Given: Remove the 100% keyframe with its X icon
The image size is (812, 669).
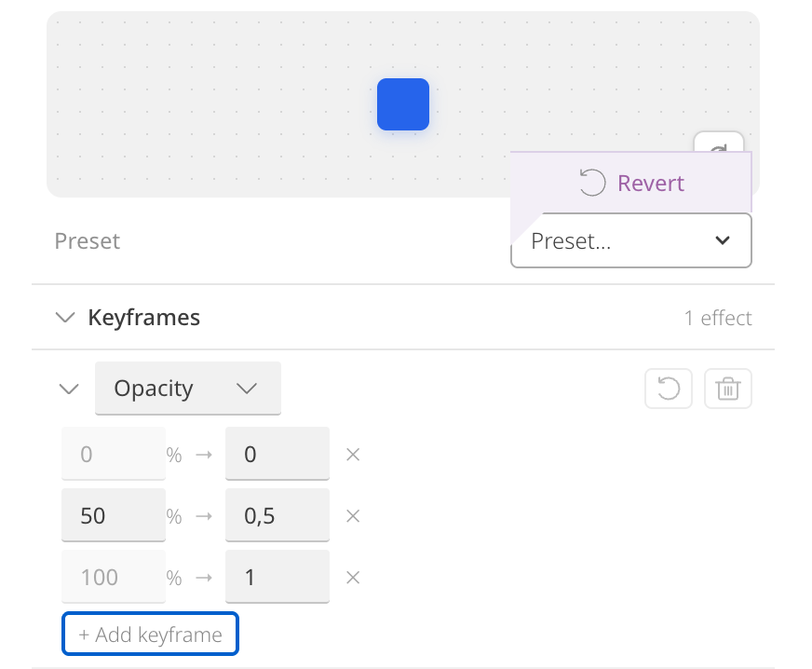Looking at the screenshot, I should click(x=352, y=577).
